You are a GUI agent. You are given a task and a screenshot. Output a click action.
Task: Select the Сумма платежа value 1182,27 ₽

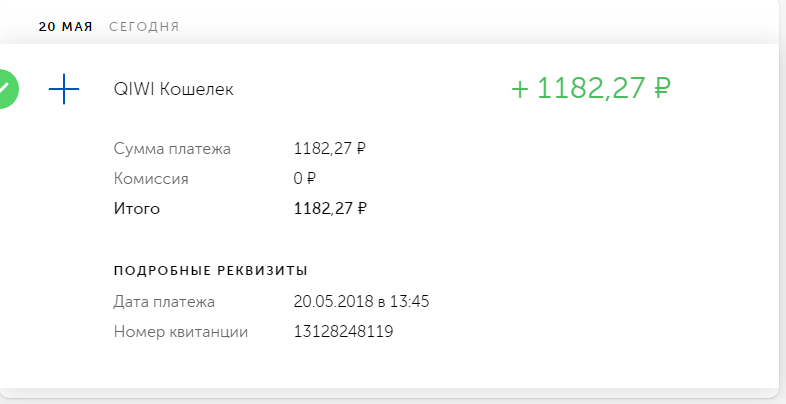[x=330, y=149]
